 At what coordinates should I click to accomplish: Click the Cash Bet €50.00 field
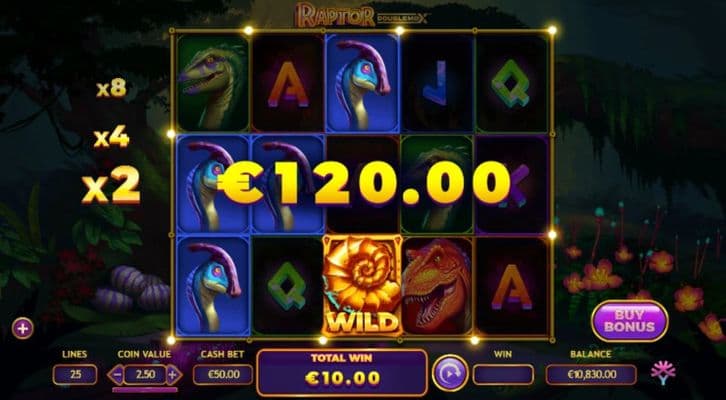coord(223,375)
